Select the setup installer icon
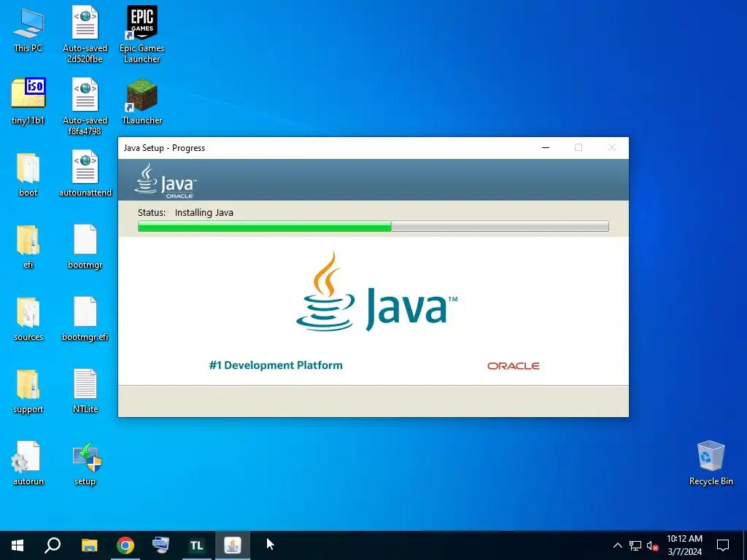Screen dimensions: 747x560 pos(85,463)
